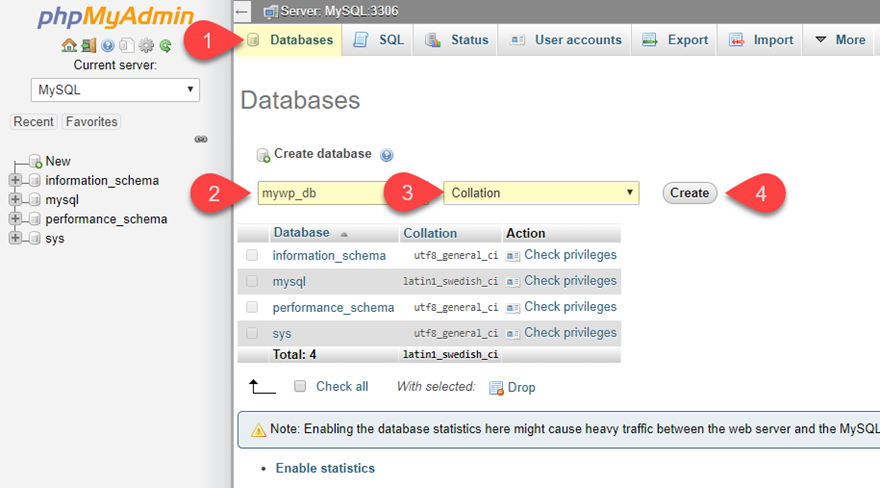Open the Collation dropdown
Image resolution: width=880 pixels, height=488 pixels.
(x=541, y=193)
